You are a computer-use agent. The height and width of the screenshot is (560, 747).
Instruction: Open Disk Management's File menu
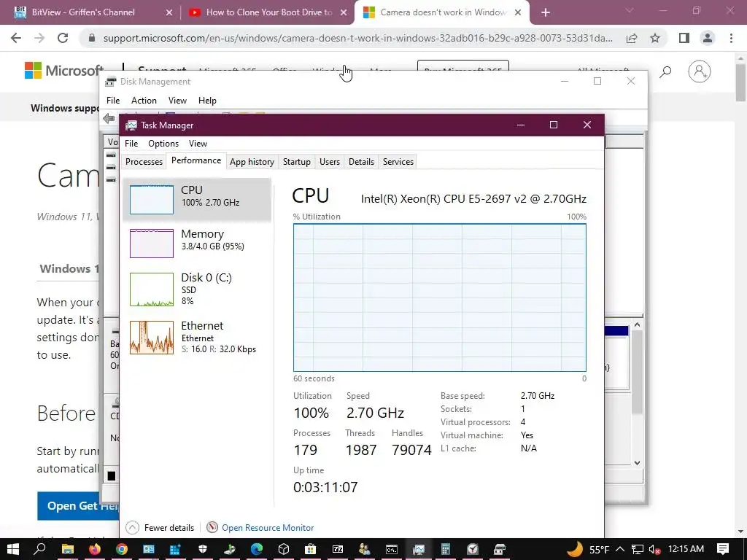[113, 101]
